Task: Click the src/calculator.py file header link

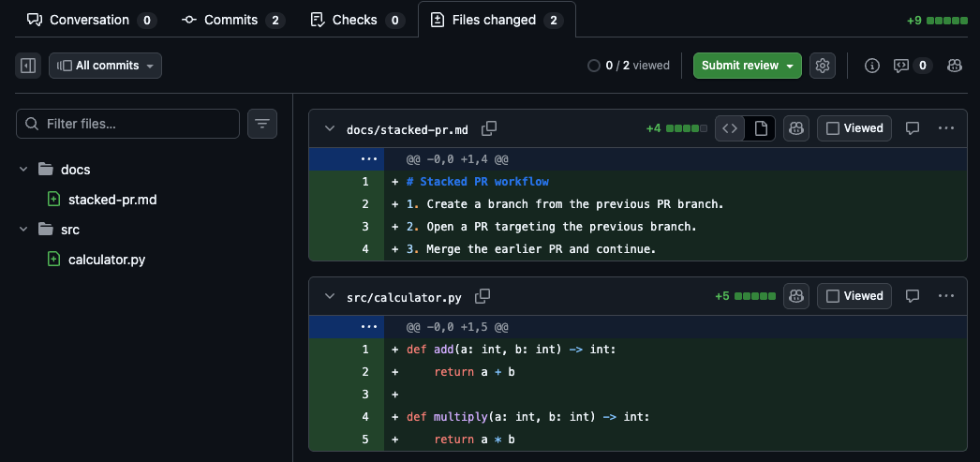Action: coord(404,298)
